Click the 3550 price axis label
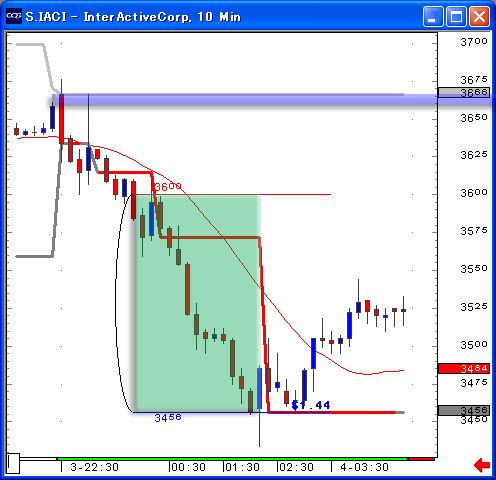Image resolution: width=496 pixels, height=480 pixels. tap(474, 269)
